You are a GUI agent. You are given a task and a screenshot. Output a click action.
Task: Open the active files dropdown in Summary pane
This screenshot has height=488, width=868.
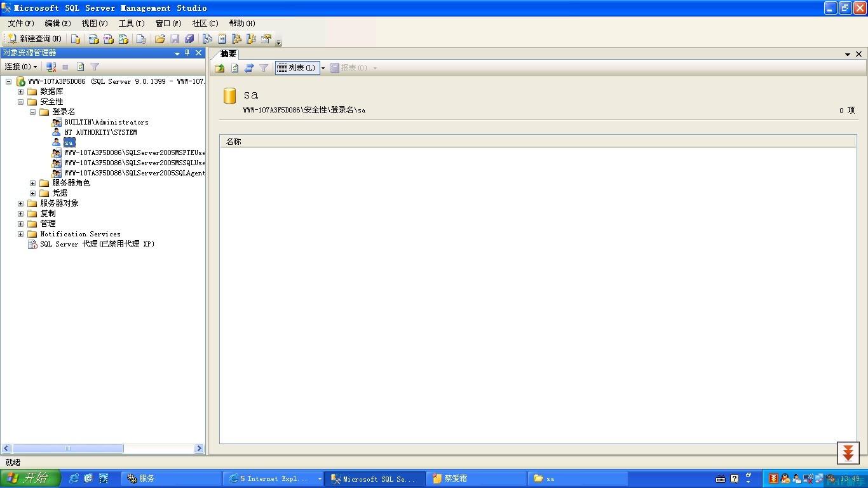click(848, 55)
